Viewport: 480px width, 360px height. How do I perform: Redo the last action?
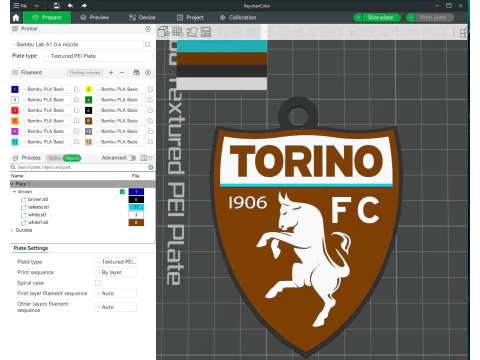point(84,6)
